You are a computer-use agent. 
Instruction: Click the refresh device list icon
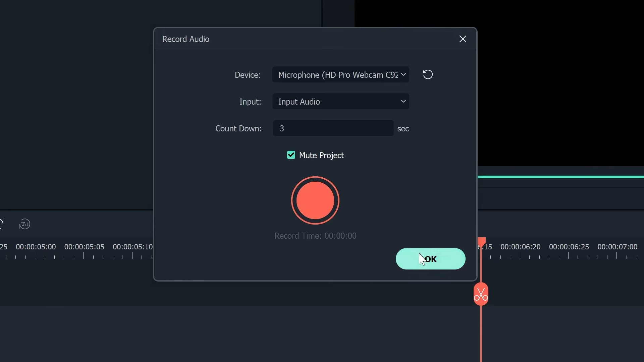(x=428, y=74)
